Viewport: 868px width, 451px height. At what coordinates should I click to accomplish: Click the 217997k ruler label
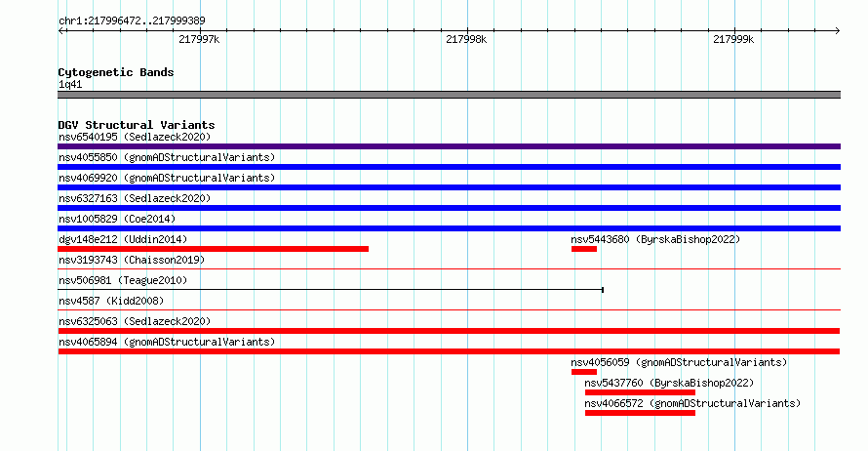(x=199, y=39)
